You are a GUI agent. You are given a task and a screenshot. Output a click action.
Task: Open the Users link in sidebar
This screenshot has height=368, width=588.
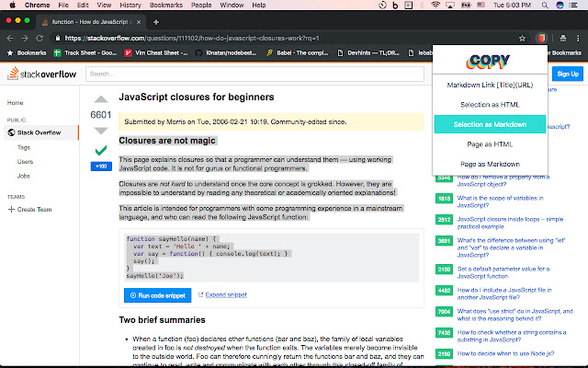pos(25,161)
